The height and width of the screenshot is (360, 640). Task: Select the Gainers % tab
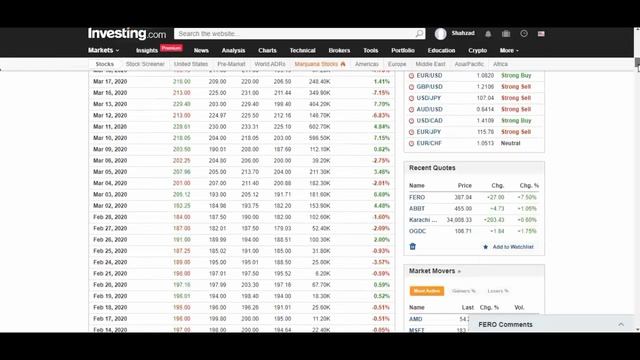click(x=464, y=291)
